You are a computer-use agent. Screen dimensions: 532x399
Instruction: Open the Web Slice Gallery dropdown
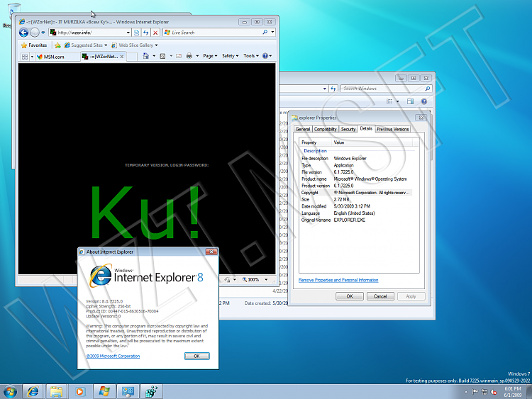(135, 45)
